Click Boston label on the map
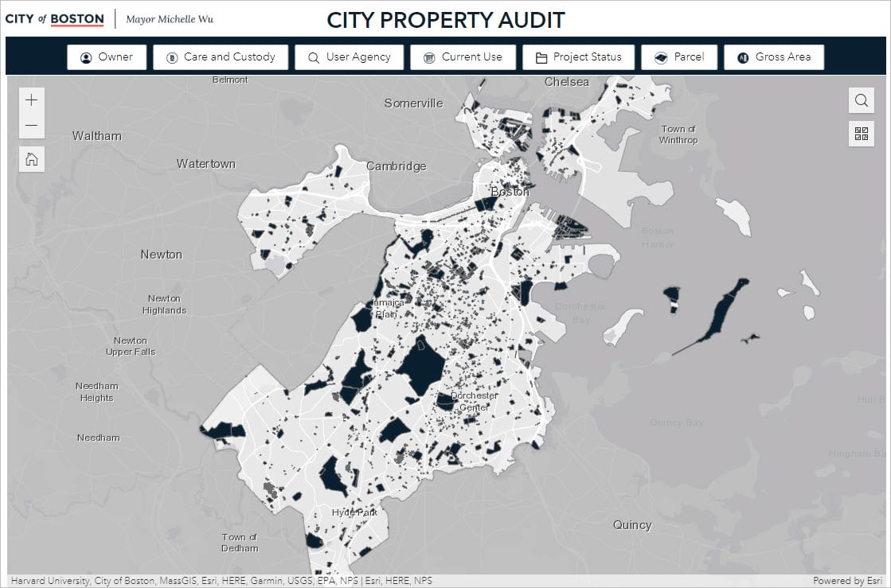The image size is (891, 588). [x=510, y=192]
